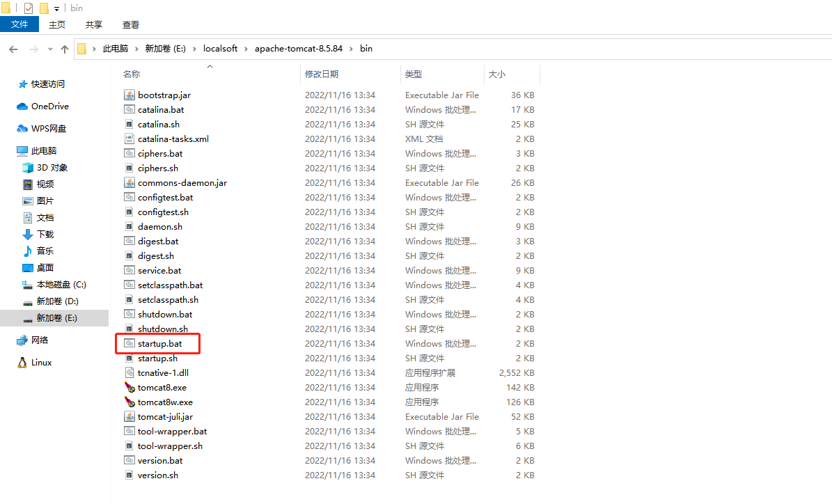The height and width of the screenshot is (504, 832).
Task: Go to apache-tomcat-8.5.84 in the address bar
Action: [299, 49]
